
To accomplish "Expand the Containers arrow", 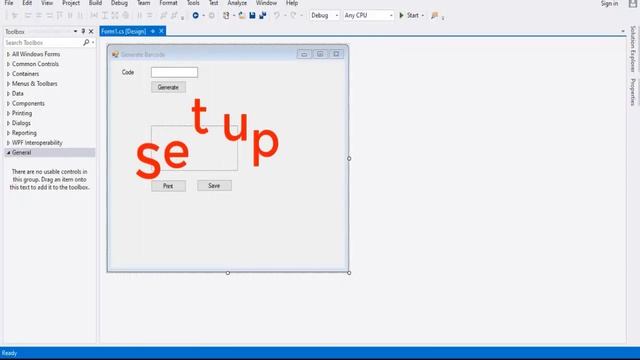I will tap(8, 74).
